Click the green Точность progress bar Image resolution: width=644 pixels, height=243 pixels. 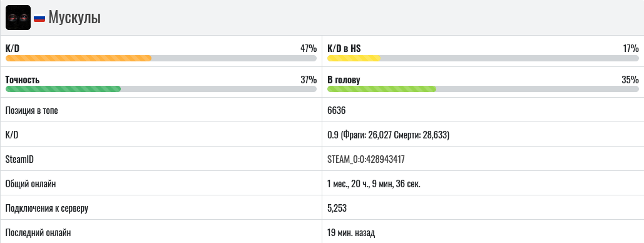pos(161,89)
